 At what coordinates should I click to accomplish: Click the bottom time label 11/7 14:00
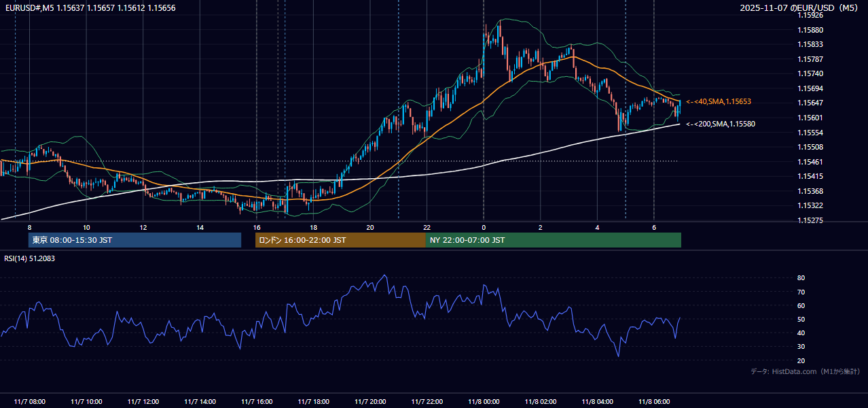click(x=200, y=402)
